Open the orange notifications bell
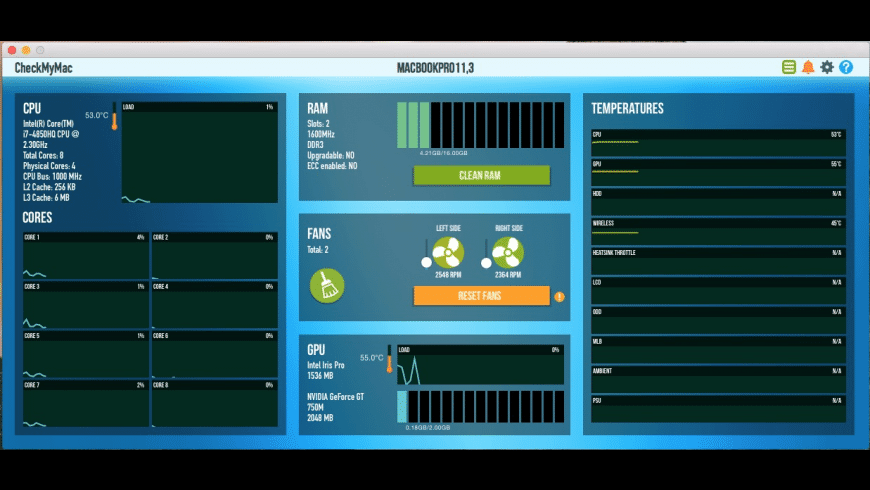 click(808, 68)
